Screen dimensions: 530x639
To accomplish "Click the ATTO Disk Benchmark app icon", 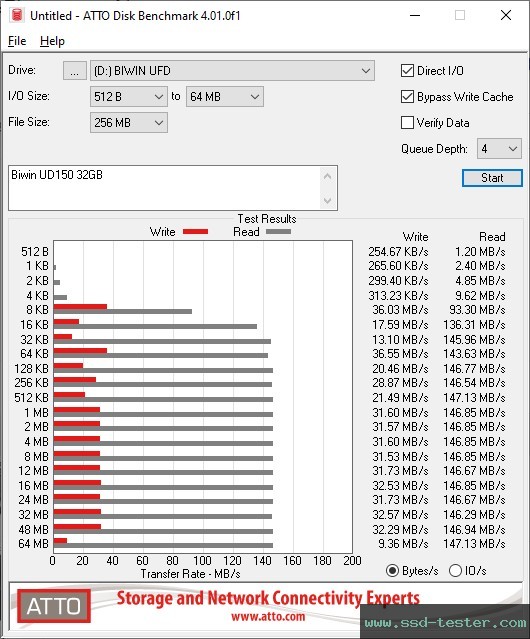I will tap(17, 15).
